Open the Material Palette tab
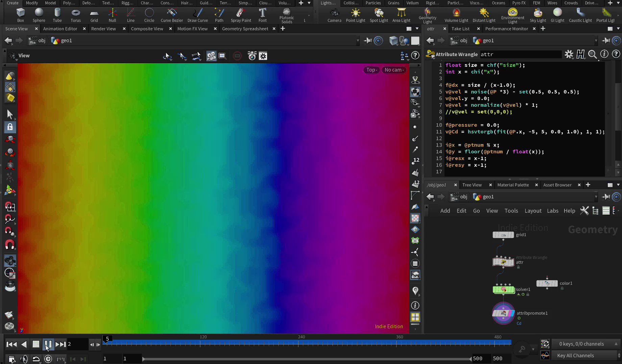 pos(513,185)
